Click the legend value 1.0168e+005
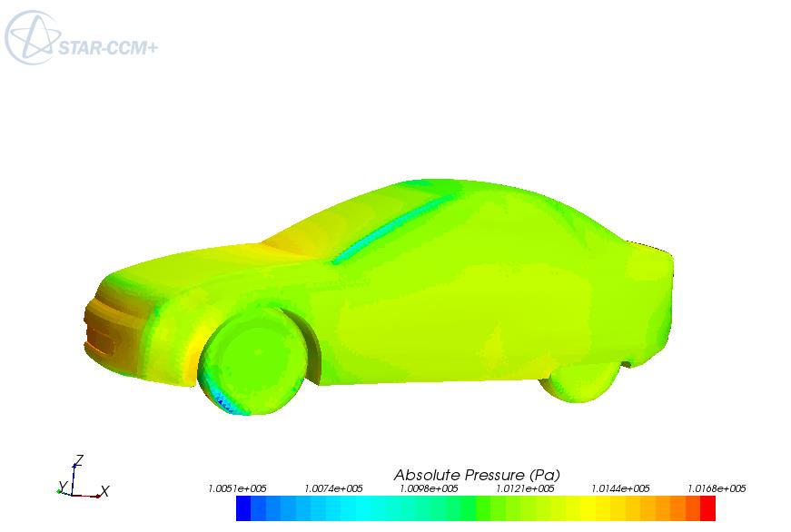Image resolution: width=791 pixels, height=532 pixels. tap(717, 488)
